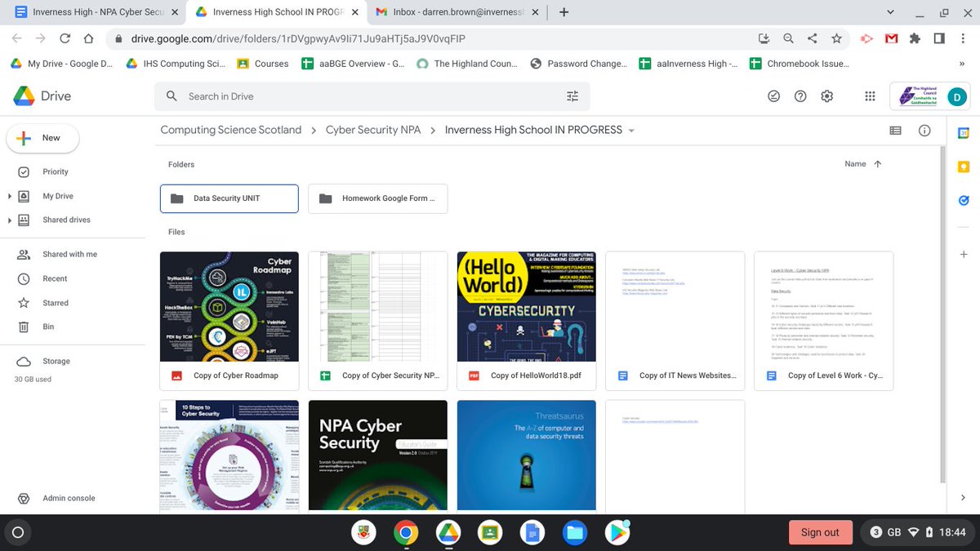Open Play Store from shelf
The height and width of the screenshot is (551, 980).
617,533
